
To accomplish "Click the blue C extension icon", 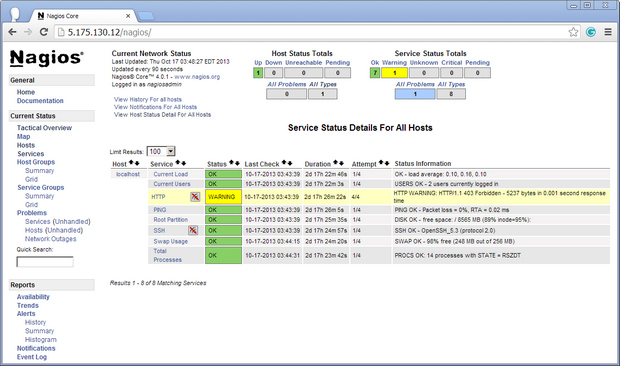I will tap(591, 32).
